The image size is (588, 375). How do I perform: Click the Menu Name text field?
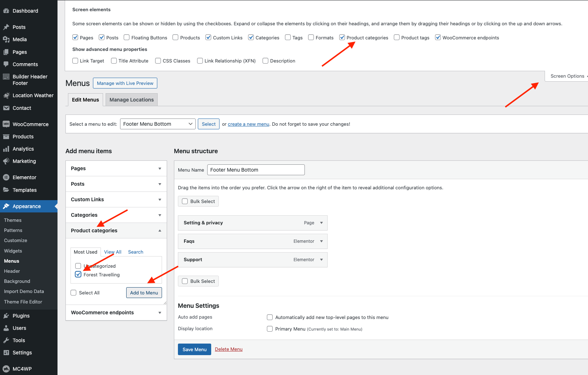pos(256,170)
